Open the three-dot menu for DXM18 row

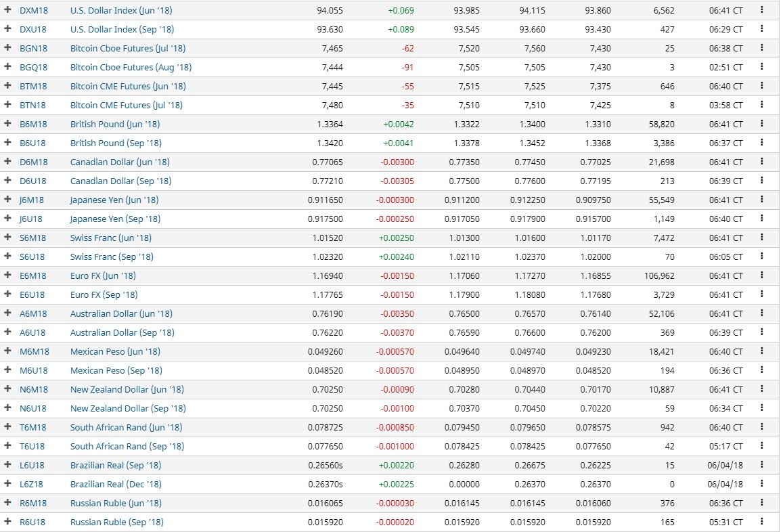point(761,9)
